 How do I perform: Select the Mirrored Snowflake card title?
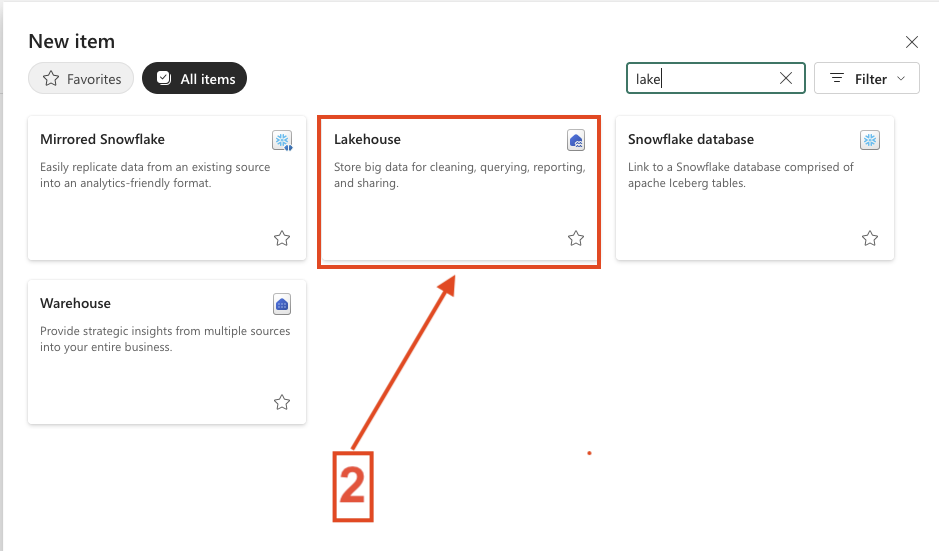pyautogui.click(x=102, y=140)
